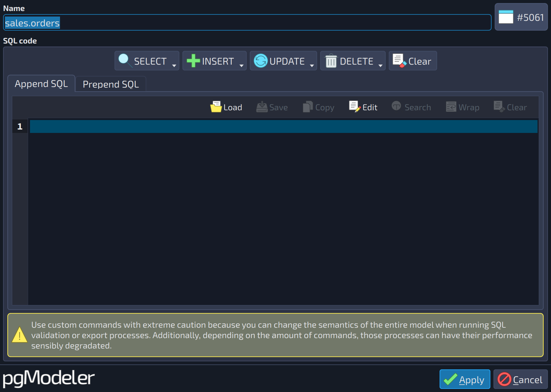Click the #5061 object ID label

point(530,17)
